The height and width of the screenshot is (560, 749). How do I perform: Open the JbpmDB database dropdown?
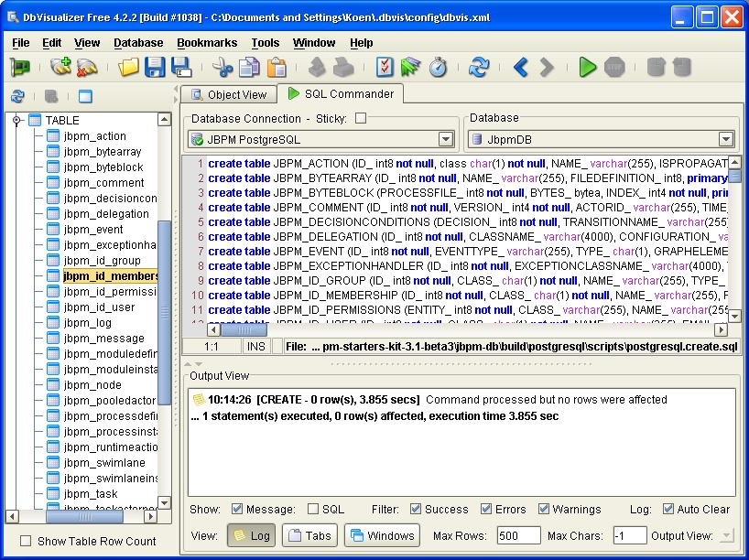tap(725, 139)
